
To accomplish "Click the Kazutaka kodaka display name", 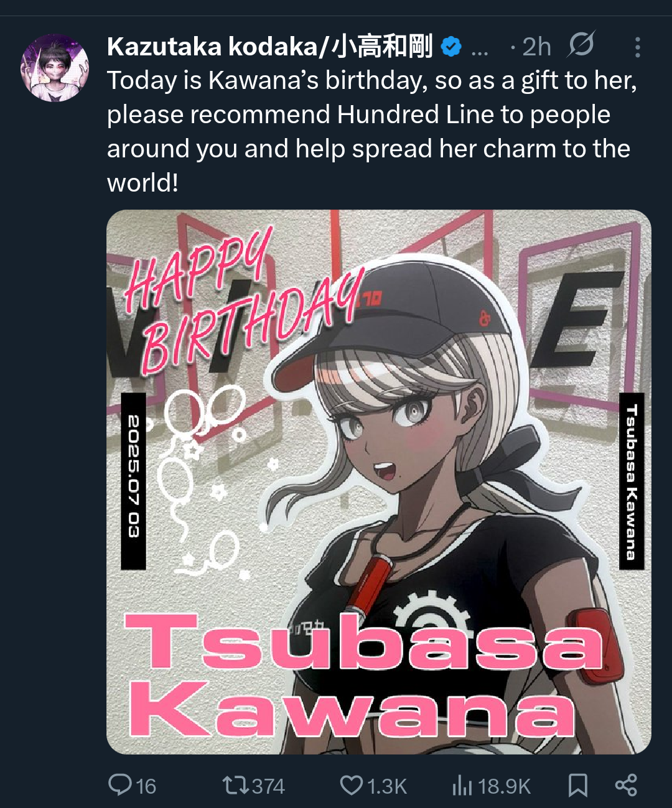I will point(269,47).
